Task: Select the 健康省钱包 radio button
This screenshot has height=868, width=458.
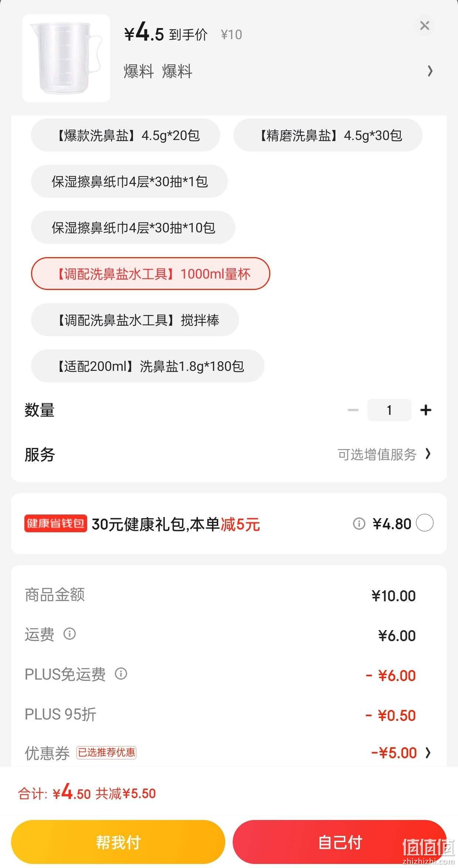Action: pyautogui.click(x=425, y=523)
